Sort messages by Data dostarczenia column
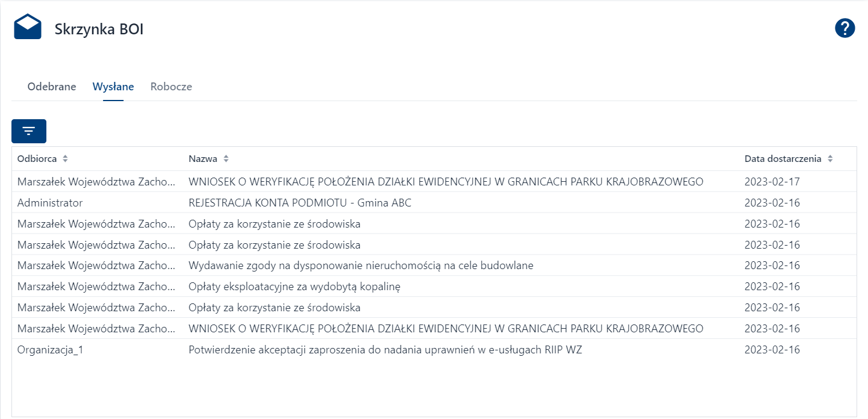Screen dimensions: 868x419 click(x=783, y=158)
